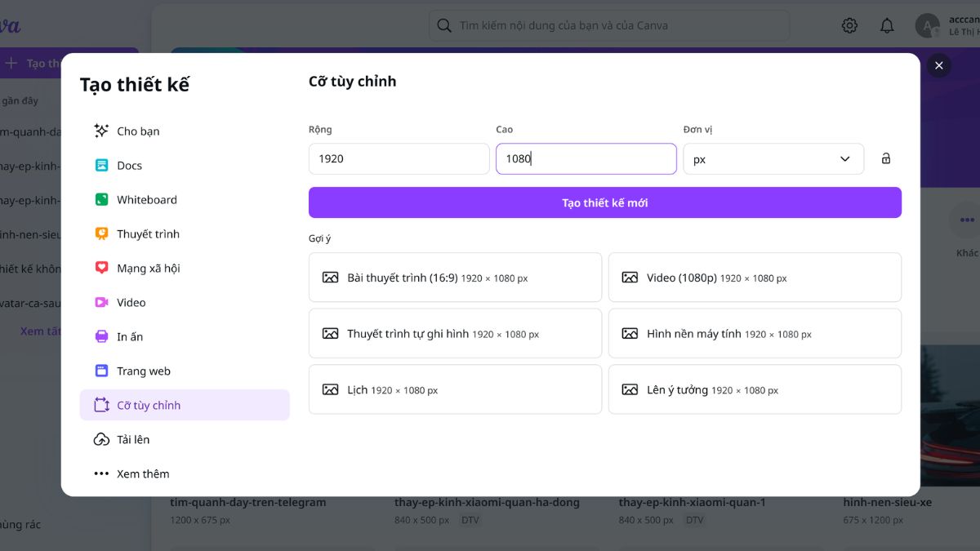Click the Whiteboard icon

101,199
